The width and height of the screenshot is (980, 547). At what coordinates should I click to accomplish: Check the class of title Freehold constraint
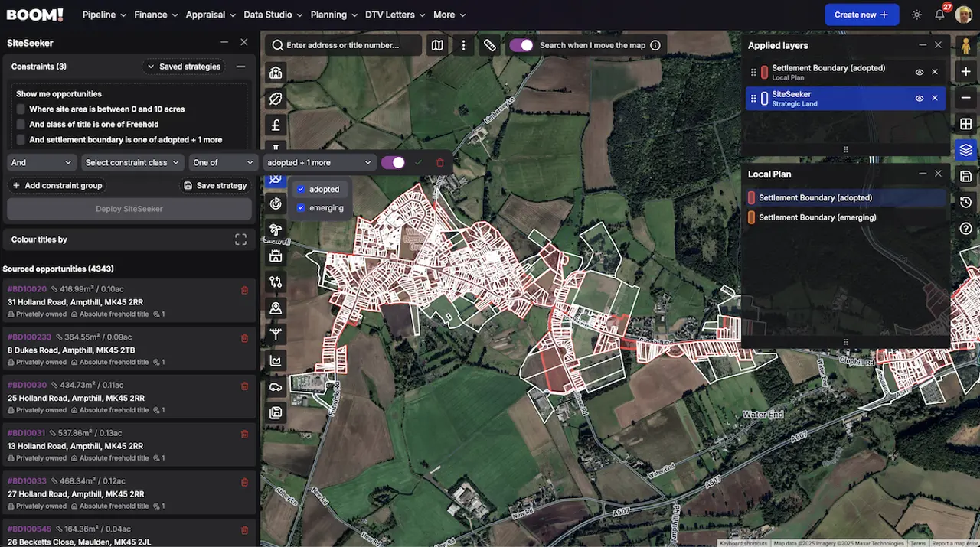(21, 124)
